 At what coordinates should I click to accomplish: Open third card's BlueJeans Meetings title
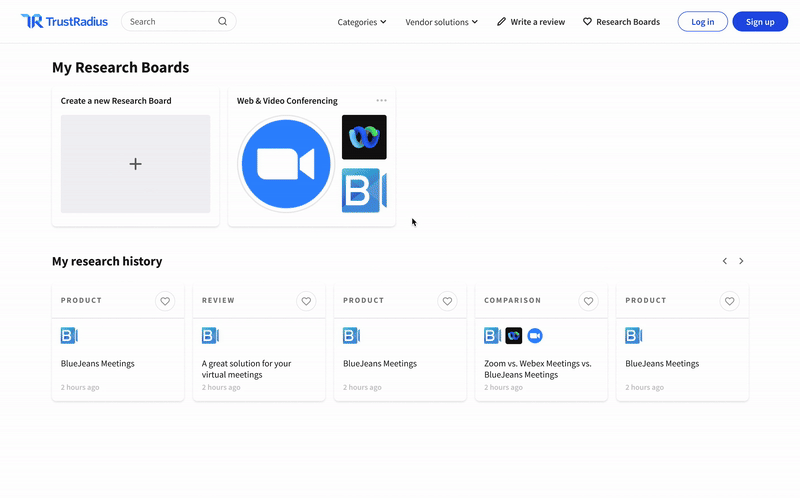click(380, 363)
